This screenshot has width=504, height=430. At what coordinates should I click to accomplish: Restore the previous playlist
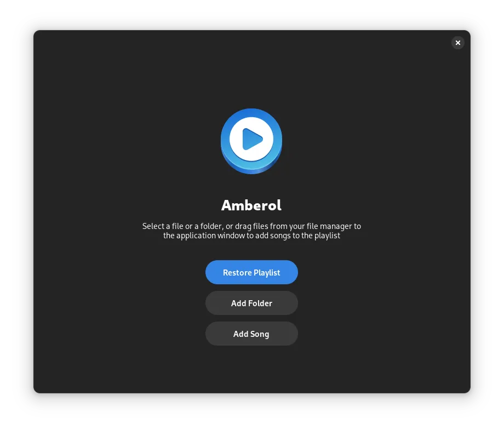pyautogui.click(x=251, y=272)
